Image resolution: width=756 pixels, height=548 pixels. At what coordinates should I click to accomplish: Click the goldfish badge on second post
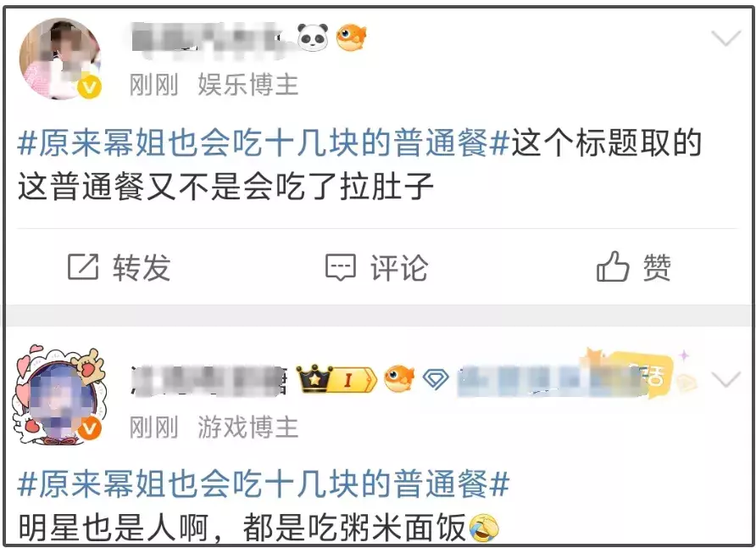(399, 378)
